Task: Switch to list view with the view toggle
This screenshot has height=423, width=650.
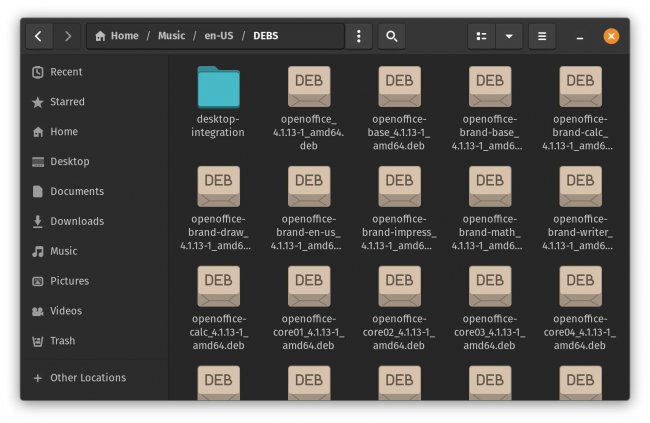Action: pyautogui.click(x=481, y=36)
